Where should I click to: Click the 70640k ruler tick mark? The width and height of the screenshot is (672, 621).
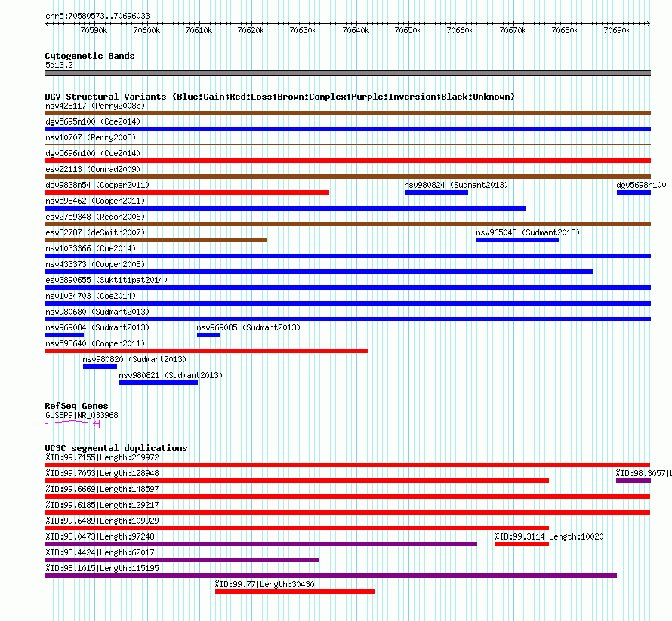pos(356,24)
